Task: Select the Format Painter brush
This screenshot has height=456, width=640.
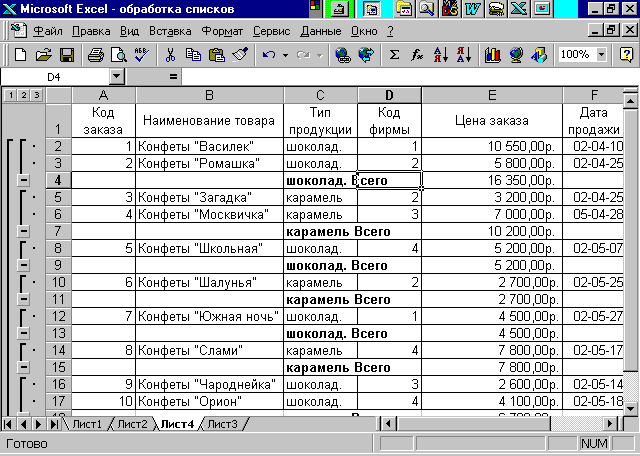Action: (240, 54)
